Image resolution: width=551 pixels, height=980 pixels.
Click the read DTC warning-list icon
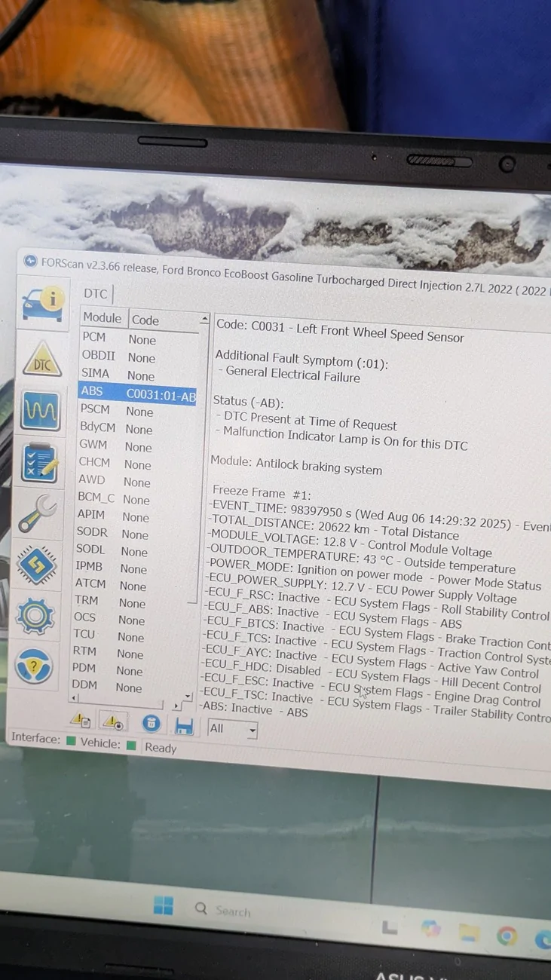(x=80, y=721)
